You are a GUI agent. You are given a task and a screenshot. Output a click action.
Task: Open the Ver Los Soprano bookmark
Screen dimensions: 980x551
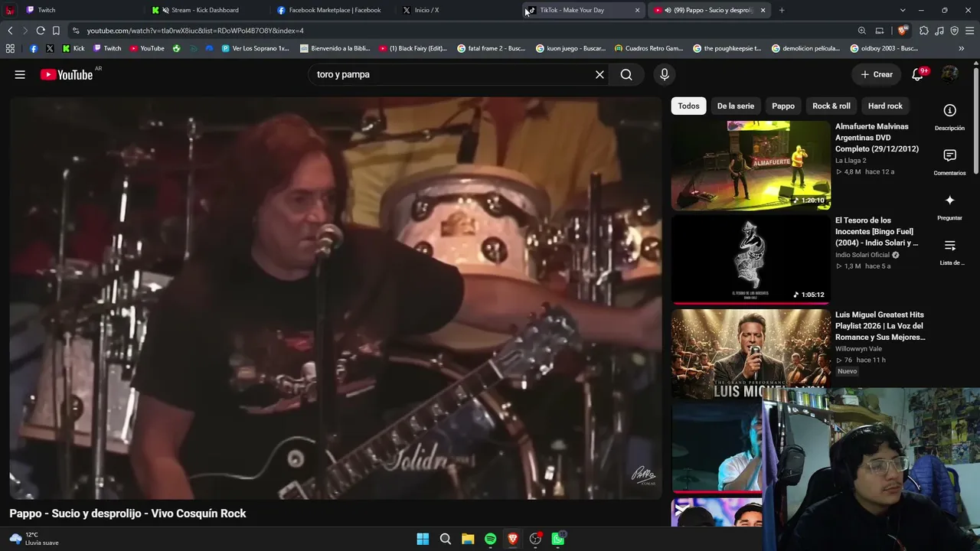[x=255, y=48]
